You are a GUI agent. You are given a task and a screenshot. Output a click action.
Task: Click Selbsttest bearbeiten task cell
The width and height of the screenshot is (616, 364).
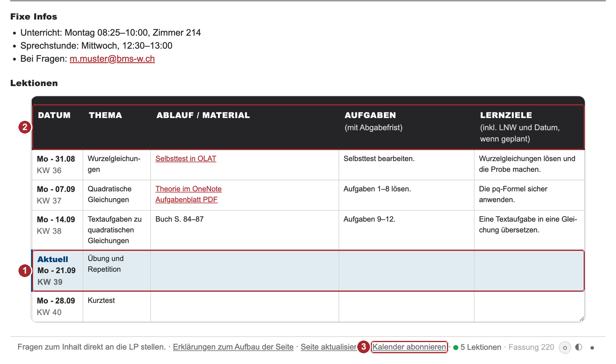pos(407,165)
